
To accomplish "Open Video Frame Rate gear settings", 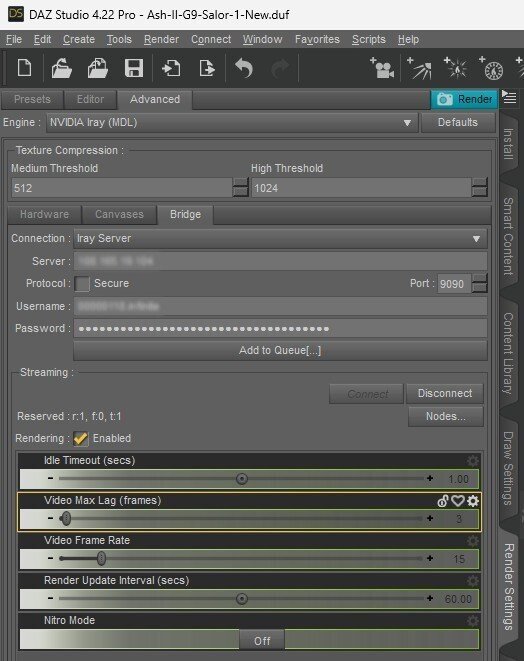I will [472, 541].
